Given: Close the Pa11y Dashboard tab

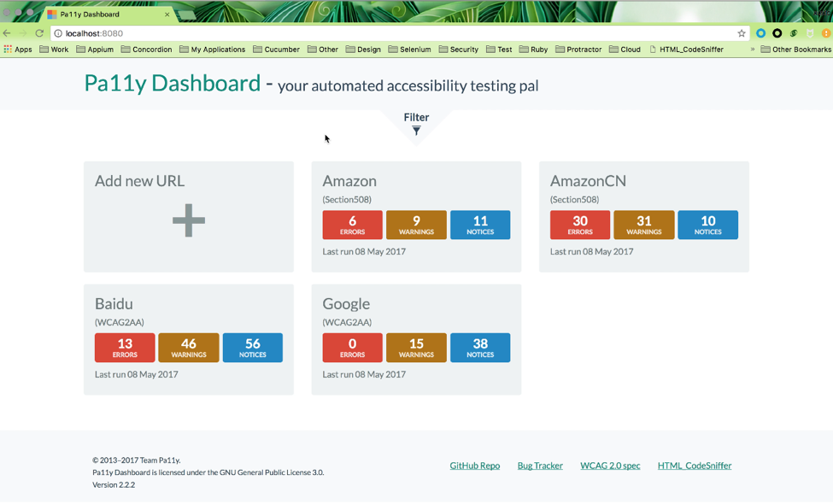Looking at the screenshot, I should click(167, 15).
